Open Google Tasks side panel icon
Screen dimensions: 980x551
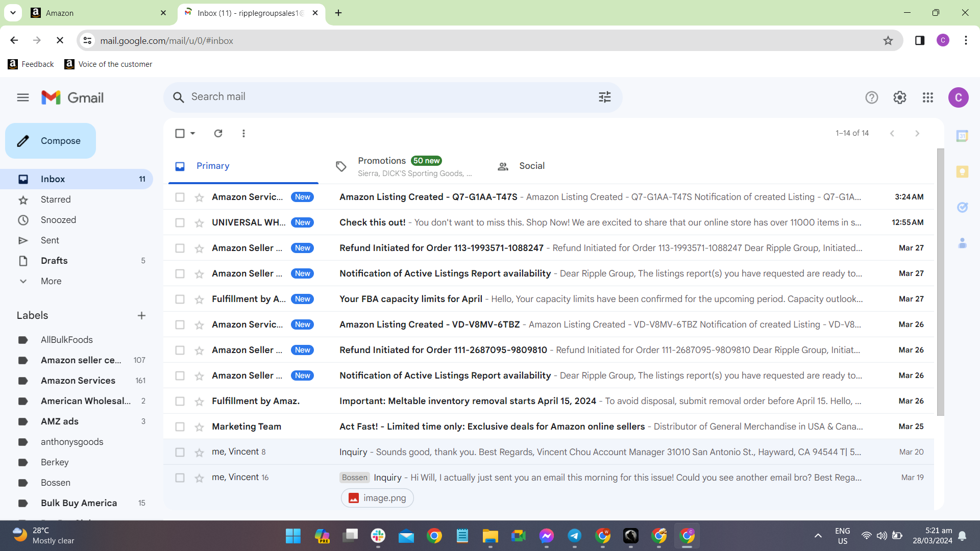pos(962,207)
